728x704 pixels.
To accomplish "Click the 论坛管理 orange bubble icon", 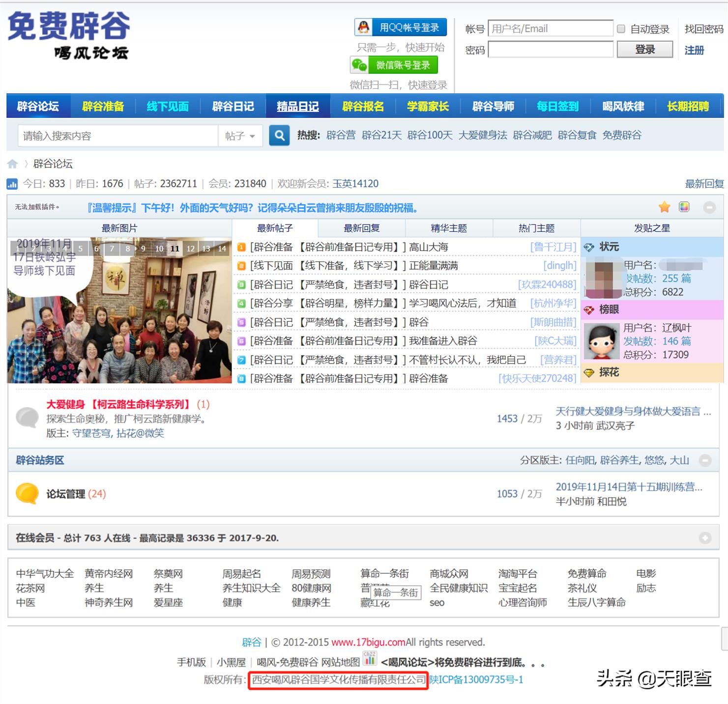I will pos(27,494).
